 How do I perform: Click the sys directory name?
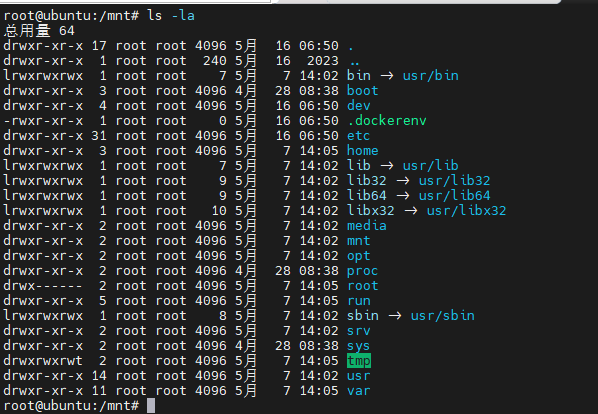(x=358, y=346)
